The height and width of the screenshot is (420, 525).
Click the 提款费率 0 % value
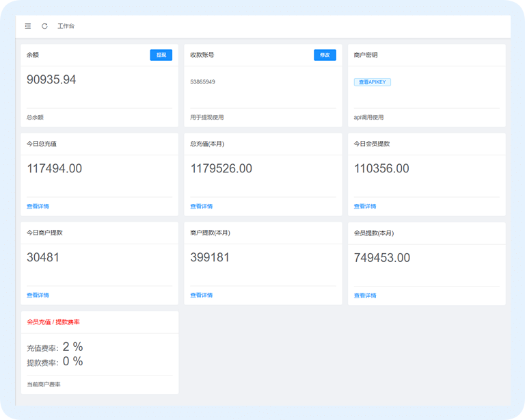click(72, 361)
